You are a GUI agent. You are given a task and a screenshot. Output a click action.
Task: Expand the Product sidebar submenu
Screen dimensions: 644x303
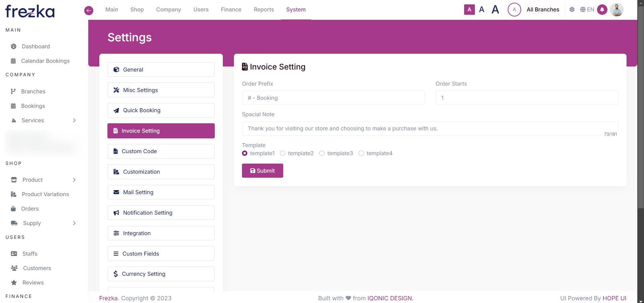click(x=74, y=180)
